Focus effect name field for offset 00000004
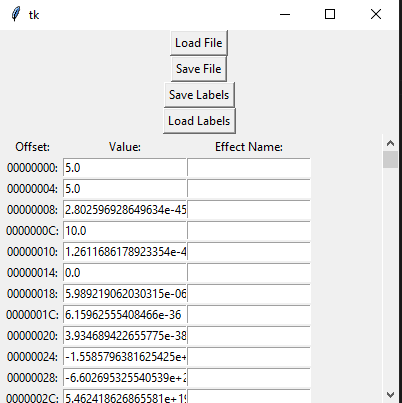 (249, 188)
